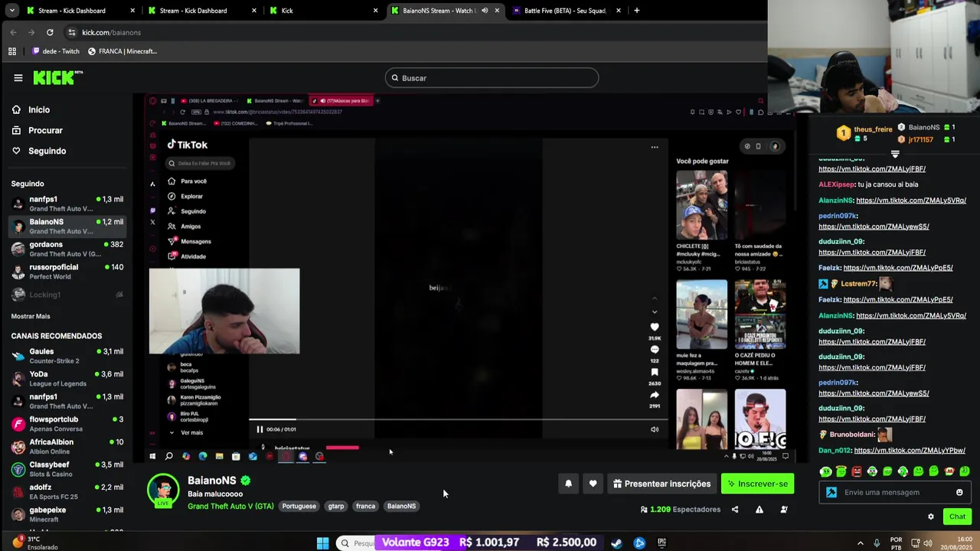Screen dimensions: 980x551
Task: Open Gaules recommended channel
Action: 67,356
